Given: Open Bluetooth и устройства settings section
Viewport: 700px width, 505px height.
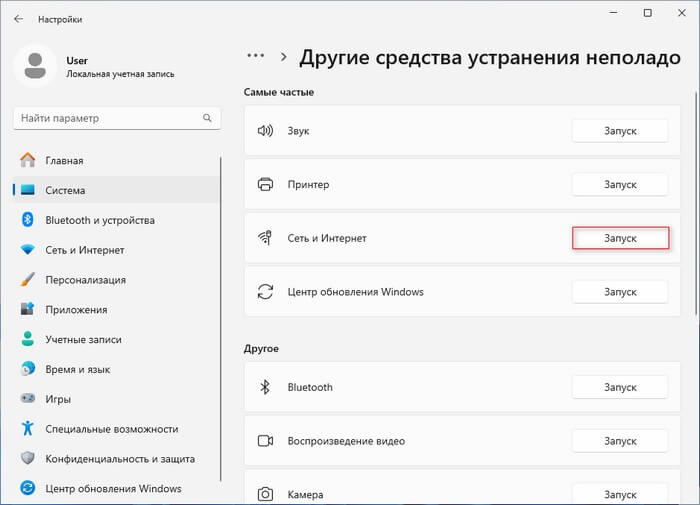Looking at the screenshot, I should [x=117, y=220].
